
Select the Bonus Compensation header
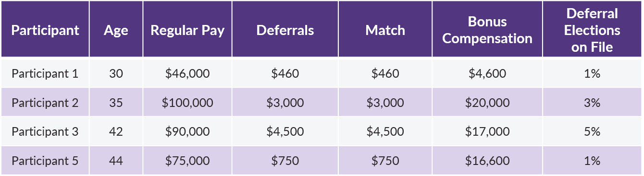487,30
